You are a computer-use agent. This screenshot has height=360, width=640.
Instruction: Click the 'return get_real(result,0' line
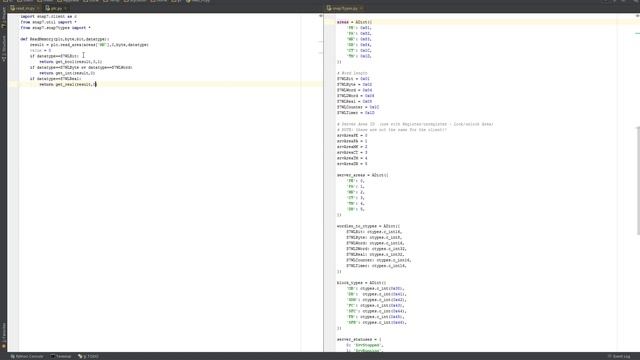68,84
